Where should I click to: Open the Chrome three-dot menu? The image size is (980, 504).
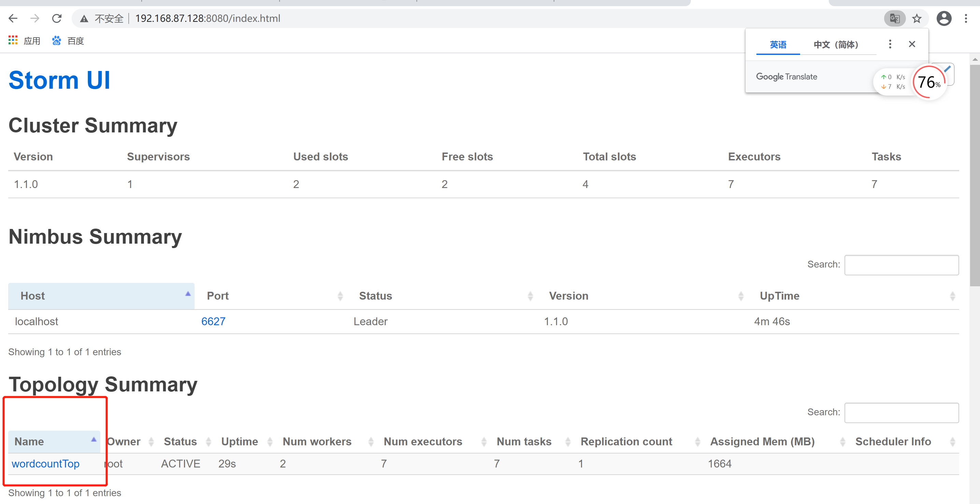(x=966, y=18)
